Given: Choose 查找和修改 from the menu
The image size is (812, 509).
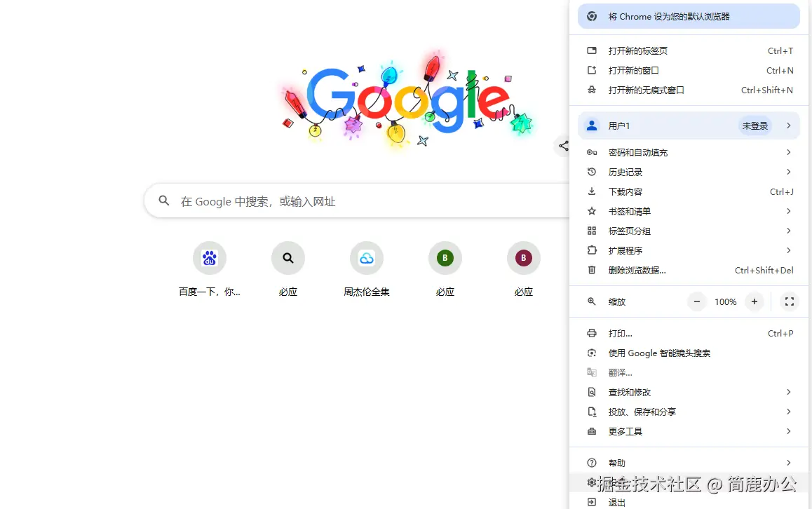Looking at the screenshot, I should (630, 392).
